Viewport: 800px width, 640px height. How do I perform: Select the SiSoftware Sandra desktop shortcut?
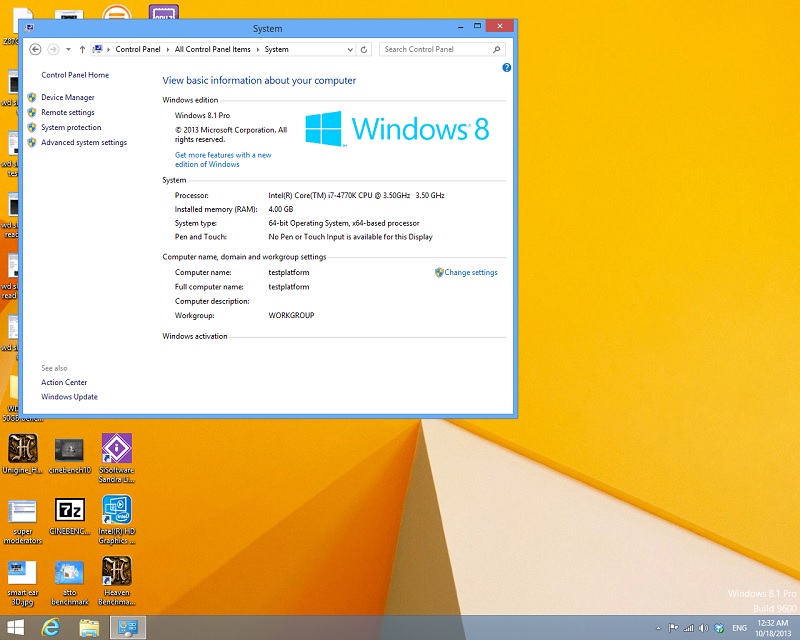click(117, 458)
